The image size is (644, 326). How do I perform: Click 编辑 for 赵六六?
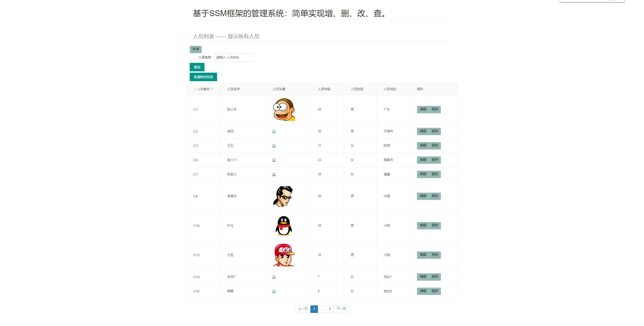point(423,160)
